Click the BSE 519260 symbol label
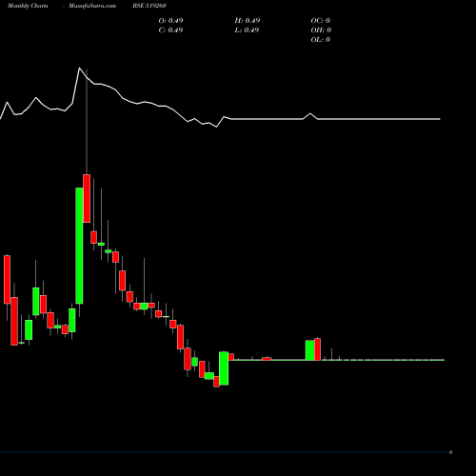 (149, 6)
